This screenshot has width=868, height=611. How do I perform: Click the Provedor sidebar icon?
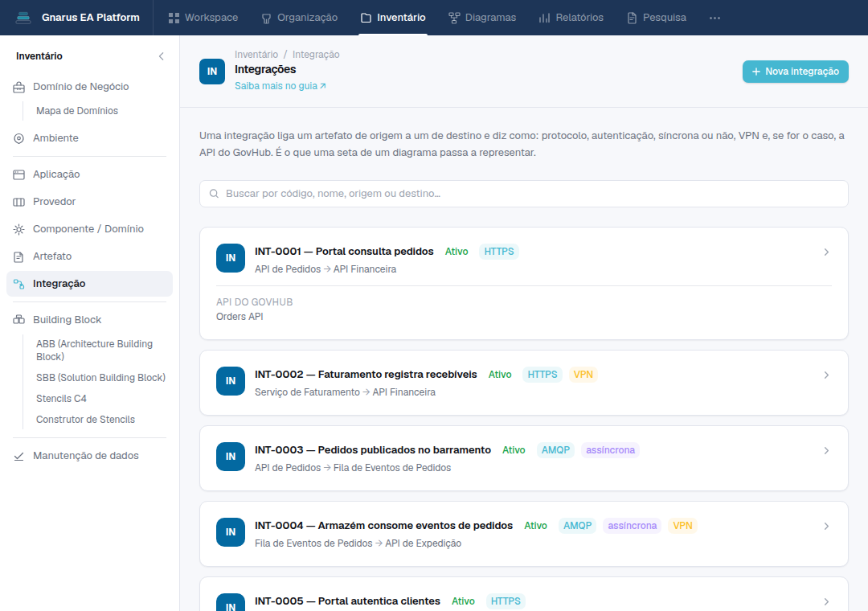tap(18, 202)
